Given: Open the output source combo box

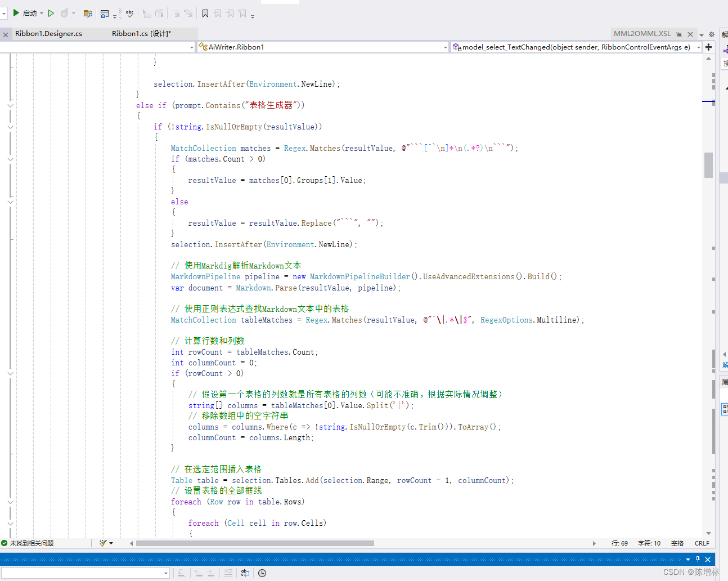Looking at the screenshot, I should (86, 573).
